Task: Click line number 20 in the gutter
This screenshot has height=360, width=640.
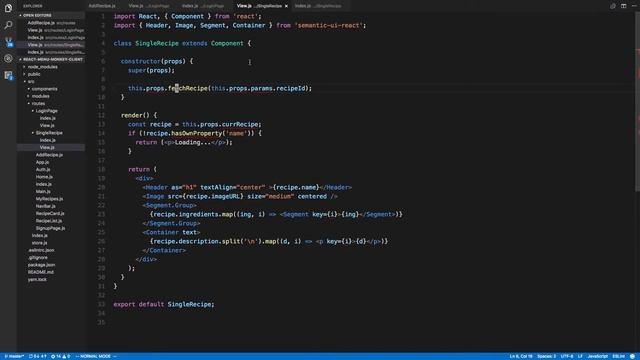Action: [x=102, y=187]
